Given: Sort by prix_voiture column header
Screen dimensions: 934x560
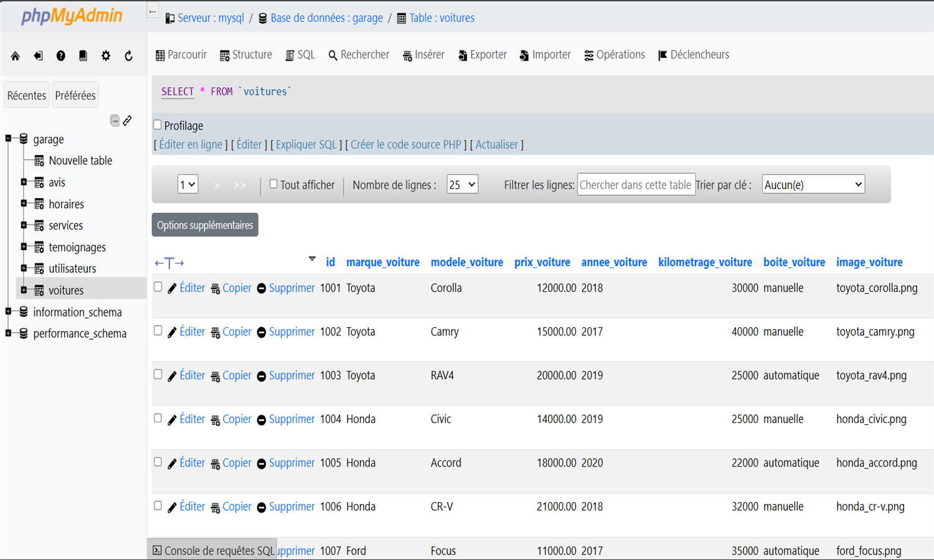Looking at the screenshot, I should tap(542, 262).
